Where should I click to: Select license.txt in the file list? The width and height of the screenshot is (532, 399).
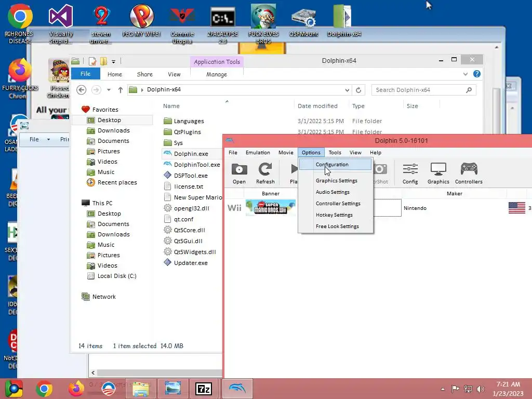tap(188, 187)
